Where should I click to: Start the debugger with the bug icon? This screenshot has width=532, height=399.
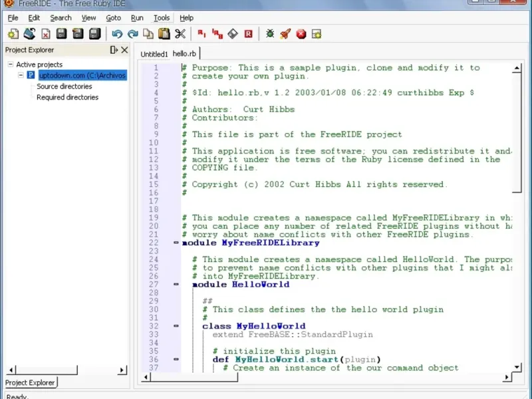[269, 34]
